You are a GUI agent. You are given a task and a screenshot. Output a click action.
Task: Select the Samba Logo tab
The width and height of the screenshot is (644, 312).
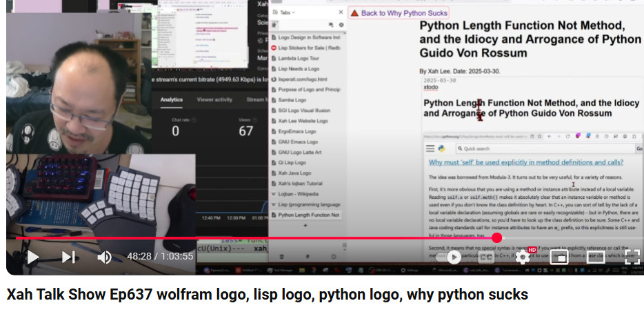click(306, 100)
